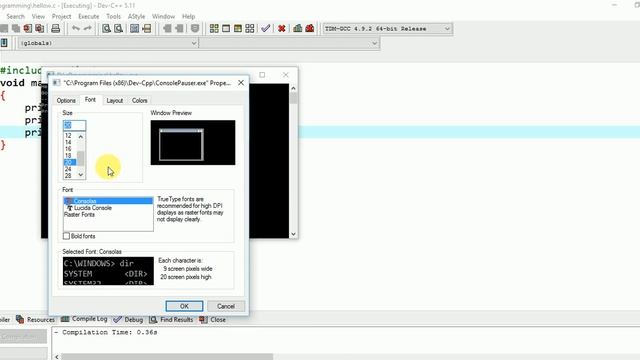Open the Help menu
This screenshot has width=640, height=360.
pos(188,16)
